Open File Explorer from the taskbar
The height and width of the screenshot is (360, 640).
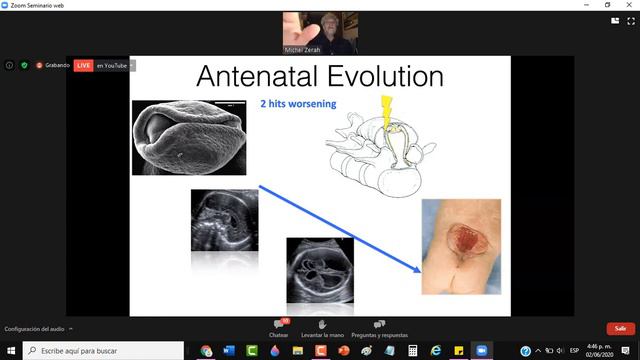pyautogui.click(x=298, y=351)
